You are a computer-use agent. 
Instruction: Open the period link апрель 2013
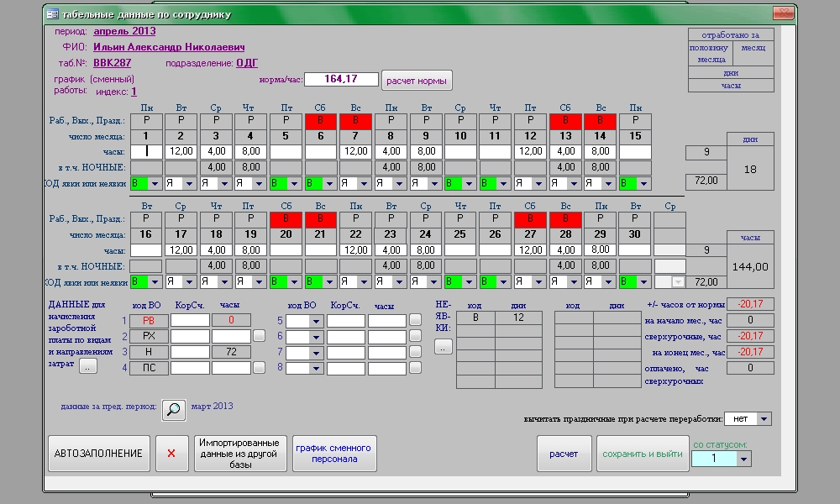point(124,31)
